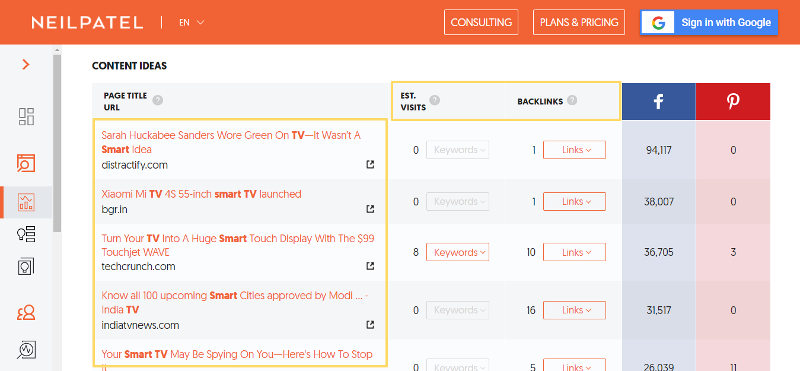This screenshot has height=371, width=800.
Task: Open the EN language dropdown
Action: pos(192,22)
